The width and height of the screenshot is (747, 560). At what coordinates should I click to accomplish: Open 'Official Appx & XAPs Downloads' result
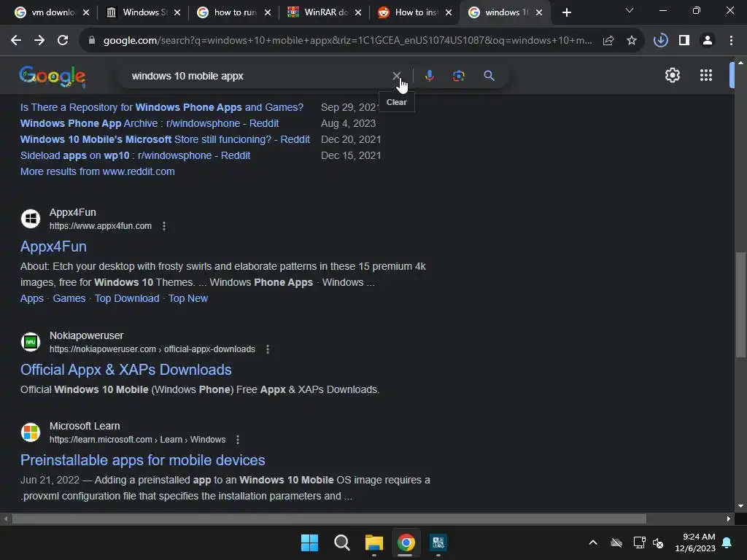pos(125,370)
